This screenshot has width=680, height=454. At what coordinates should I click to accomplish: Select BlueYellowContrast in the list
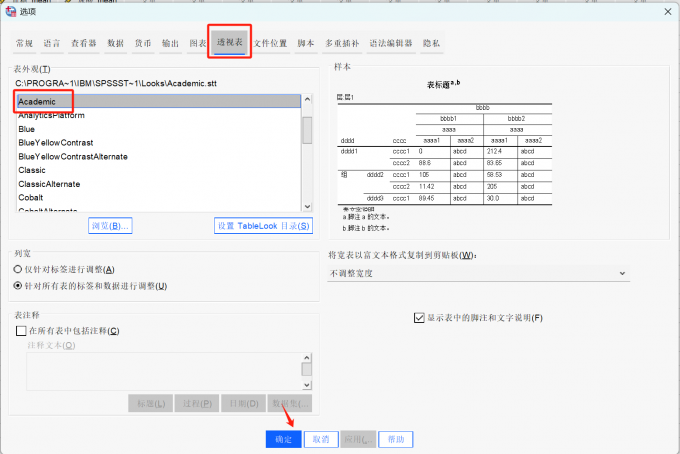tap(159, 143)
